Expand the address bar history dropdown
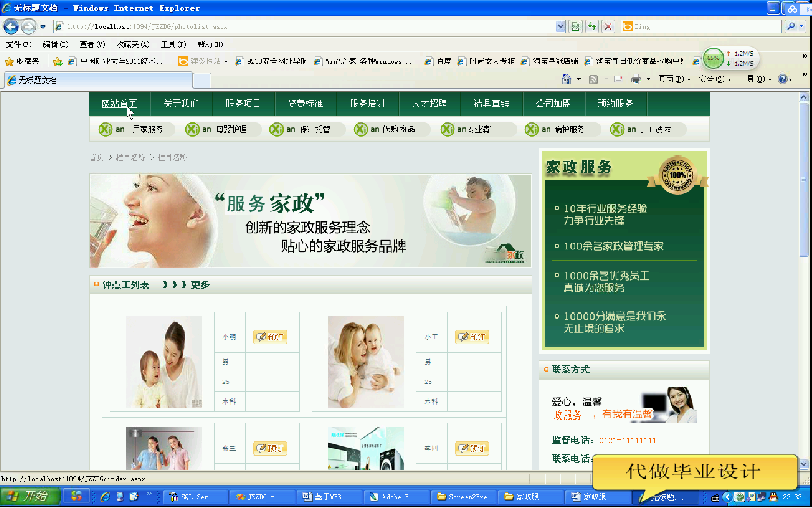This screenshot has width=812, height=508. [560, 27]
